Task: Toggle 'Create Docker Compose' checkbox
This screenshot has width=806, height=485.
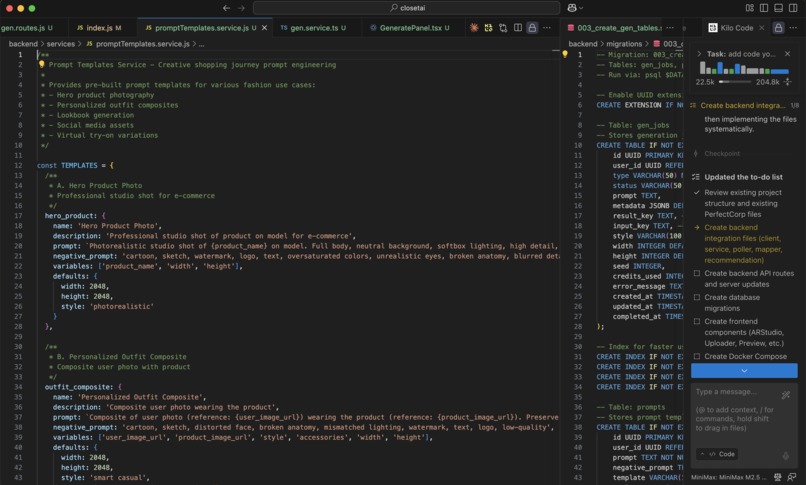Action: click(697, 357)
